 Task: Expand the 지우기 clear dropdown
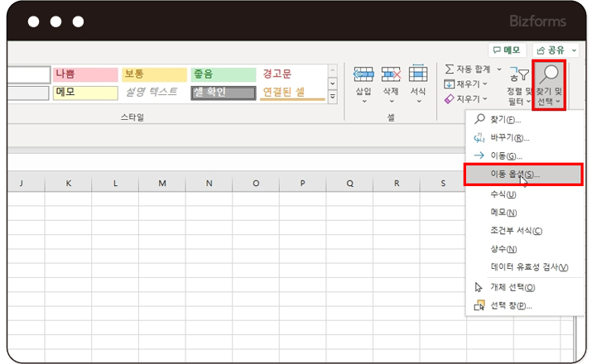coord(466,98)
